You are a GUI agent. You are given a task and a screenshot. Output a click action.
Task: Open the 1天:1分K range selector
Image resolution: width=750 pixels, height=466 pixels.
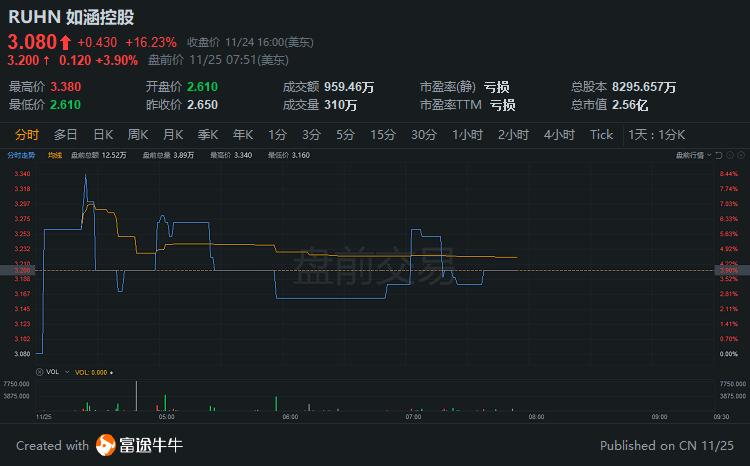[655, 134]
